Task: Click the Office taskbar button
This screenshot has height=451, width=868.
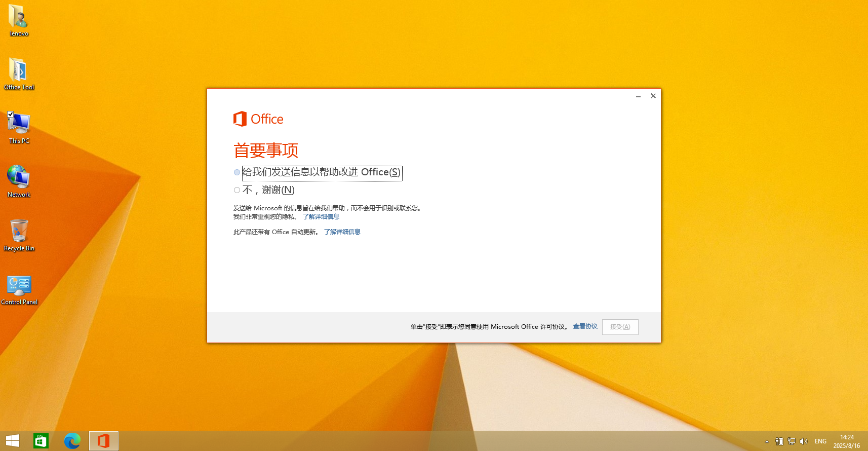Action: tap(104, 441)
